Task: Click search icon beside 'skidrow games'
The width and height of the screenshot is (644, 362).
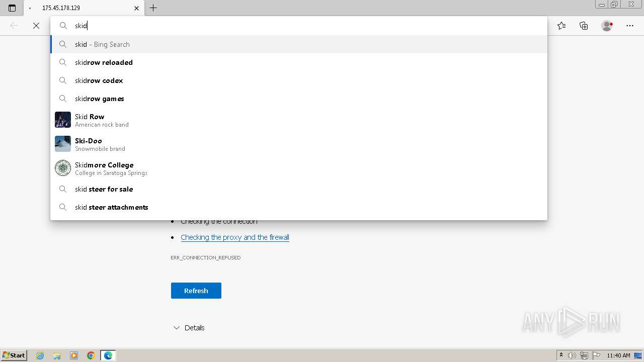Action: 63,99
